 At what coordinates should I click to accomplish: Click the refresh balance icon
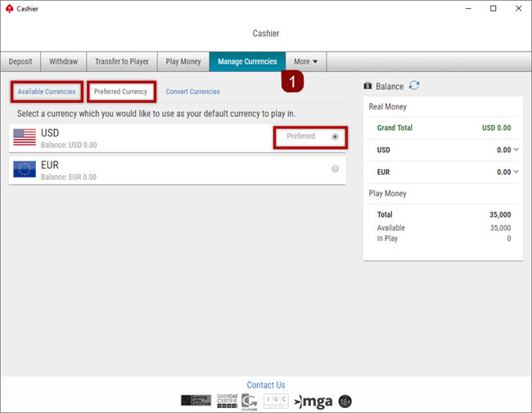click(x=414, y=86)
